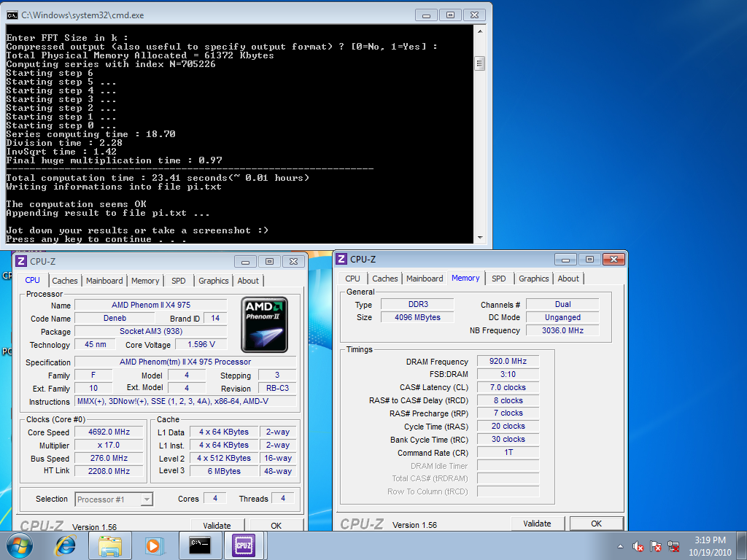Click the left CPU-Z window Z icon
The height and width of the screenshot is (560, 747).
point(21,261)
